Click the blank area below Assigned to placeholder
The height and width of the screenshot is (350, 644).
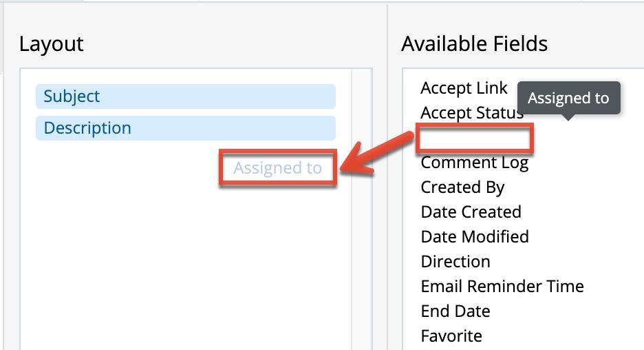186,262
